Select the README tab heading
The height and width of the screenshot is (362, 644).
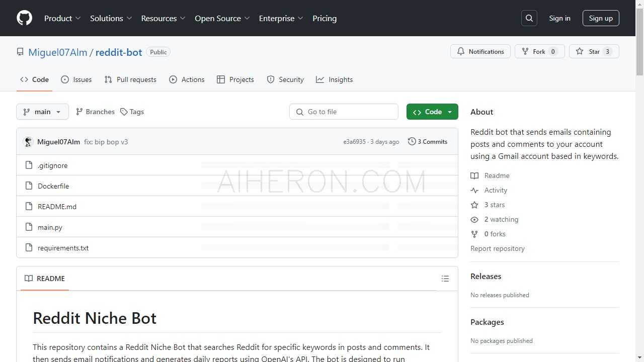tap(45, 279)
